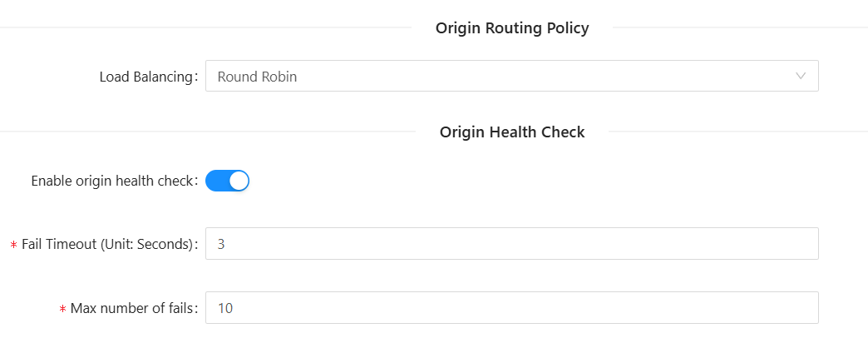Image resolution: width=868 pixels, height=343 pixels.
Task: Click the red asterisk beside Fail Timeout
Action: pyautogui.click(x=13, y=246)
